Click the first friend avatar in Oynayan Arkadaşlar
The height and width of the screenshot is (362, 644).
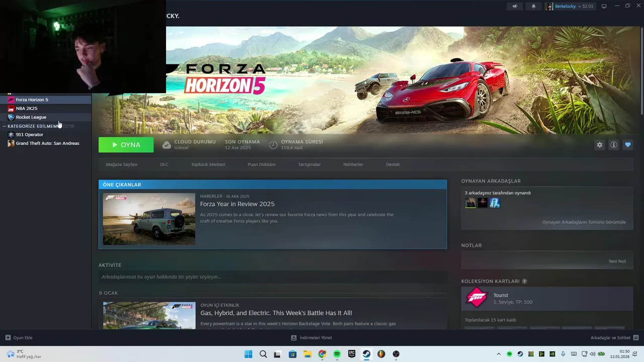tap(470, 203)
